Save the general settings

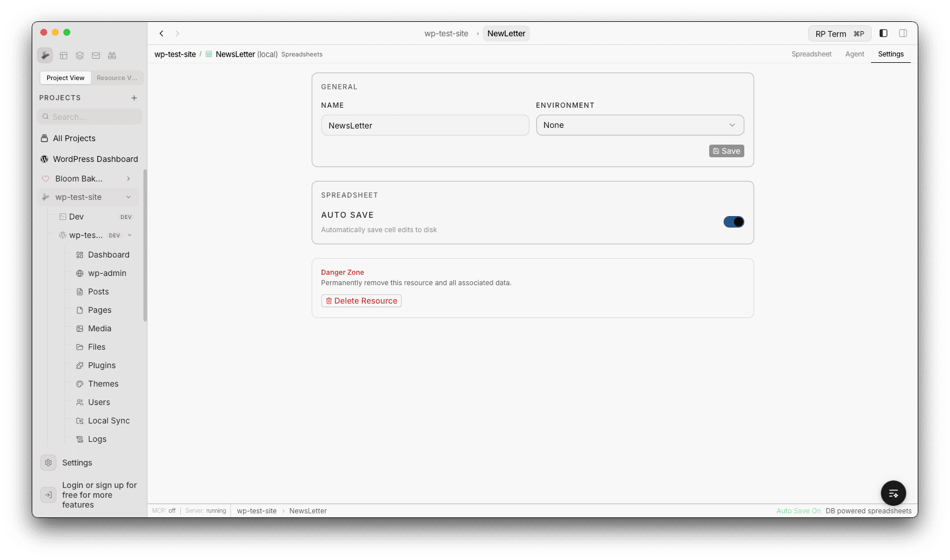click(x=726, y=150)
